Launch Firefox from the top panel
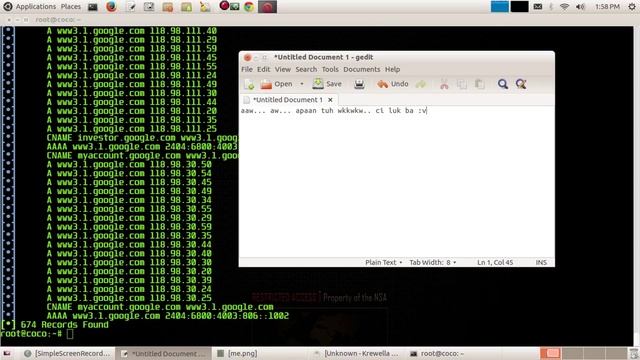Image resolution: width=640 pixels, height=360 pixels. click(x=111, y=7)
